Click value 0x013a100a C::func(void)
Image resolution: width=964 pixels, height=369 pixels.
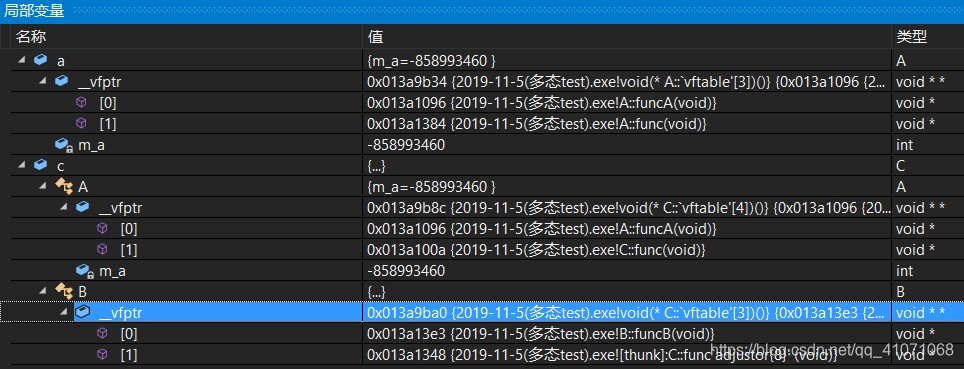point(535,250)
